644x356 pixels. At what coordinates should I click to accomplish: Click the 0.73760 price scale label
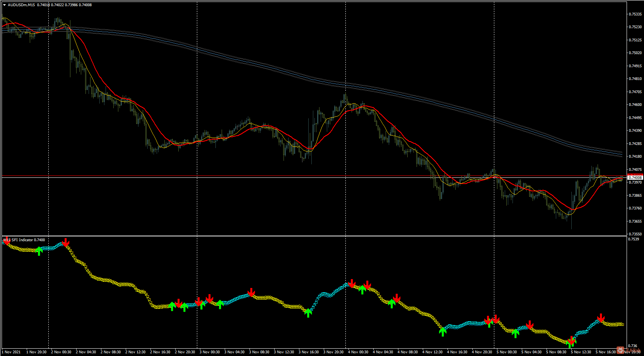coord(635,208)
